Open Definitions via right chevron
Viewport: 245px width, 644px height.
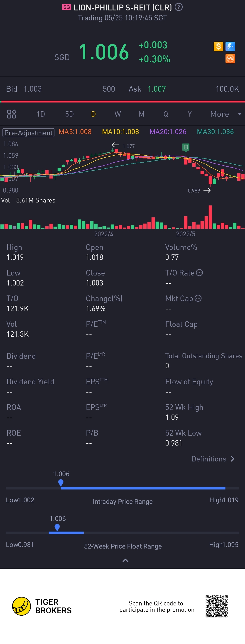(x=232, y=459)
